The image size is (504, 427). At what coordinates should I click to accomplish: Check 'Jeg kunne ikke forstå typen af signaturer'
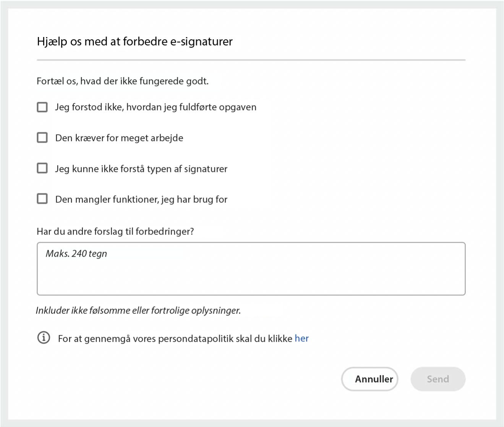coord(42,168)
